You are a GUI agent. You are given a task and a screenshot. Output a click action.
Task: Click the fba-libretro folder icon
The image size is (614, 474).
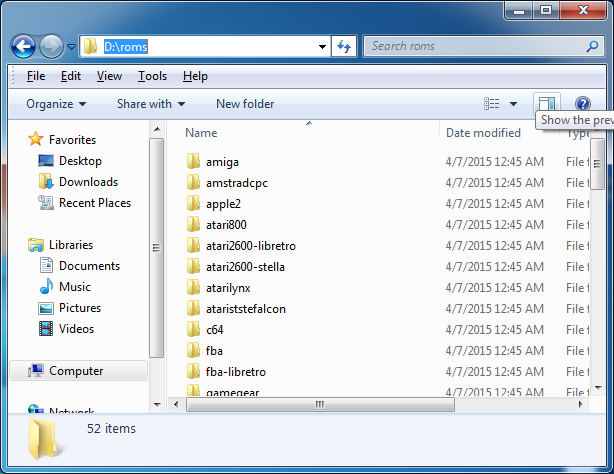point(193,371)
